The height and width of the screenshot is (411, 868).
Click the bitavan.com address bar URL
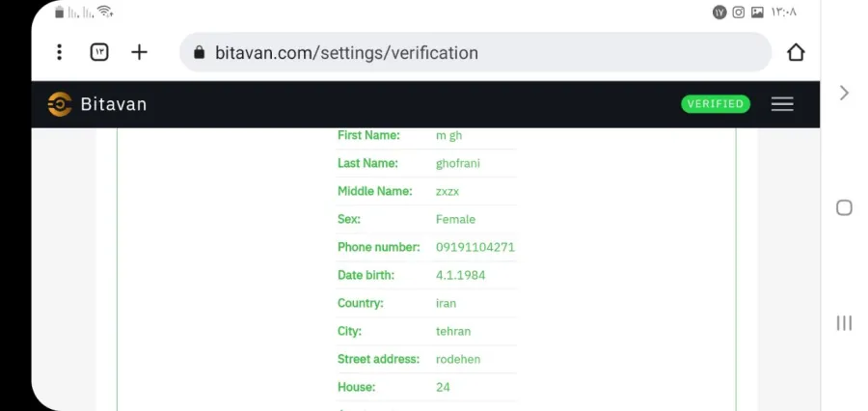pos(346,53)
